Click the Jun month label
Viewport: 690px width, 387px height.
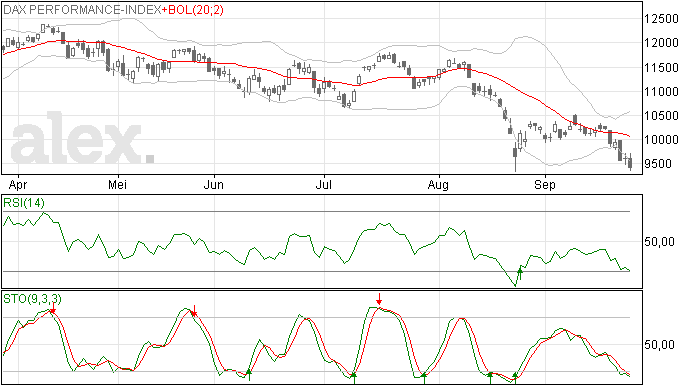pos(213,184)
